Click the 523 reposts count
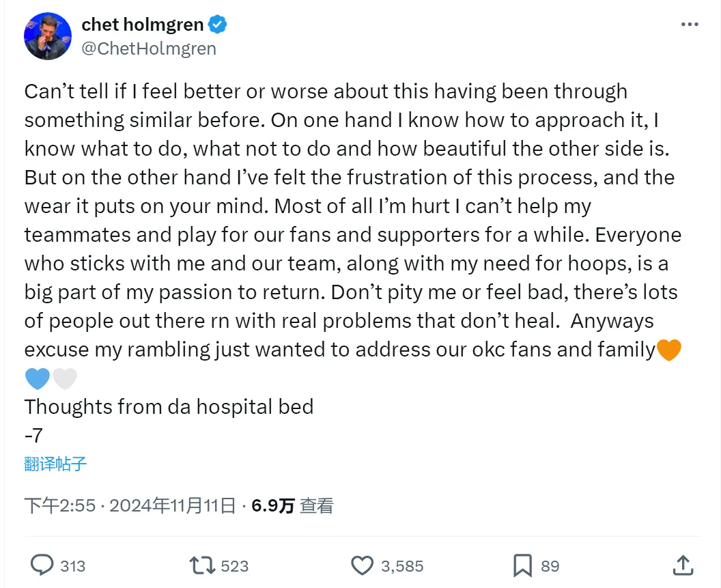This screenshot has width=721, height=588. (x=235, y=565)
